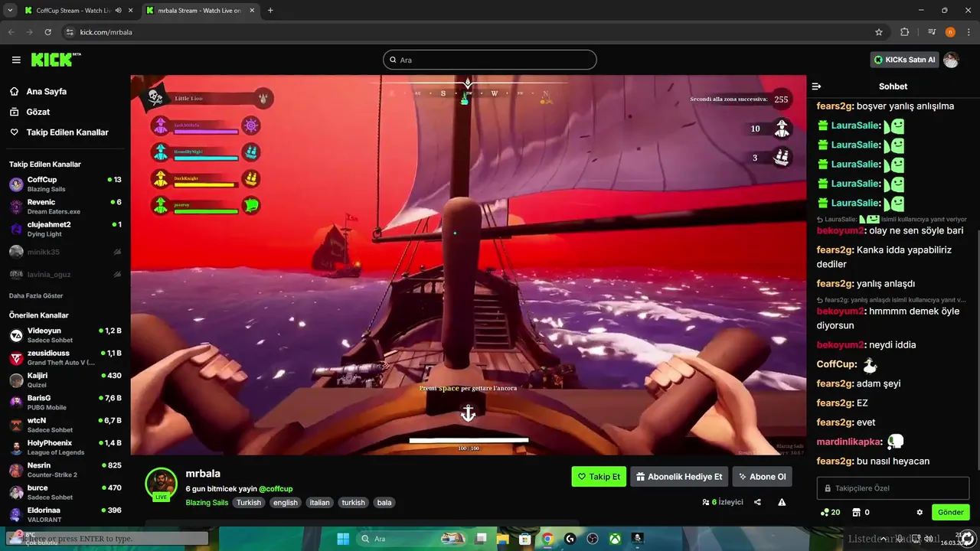Bookmark this page with star icon
Screen dimensions: 980x551
pyautogui.click(x=879, y=32)
